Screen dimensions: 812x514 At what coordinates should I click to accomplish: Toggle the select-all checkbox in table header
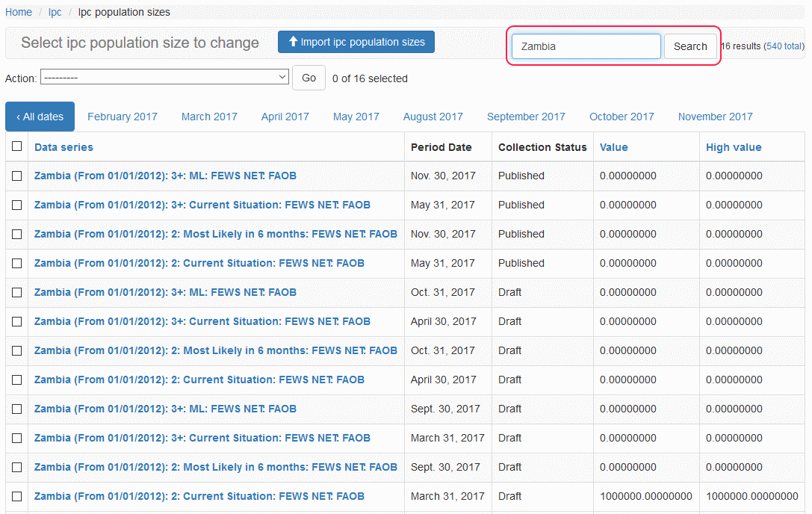coord(17,147)
